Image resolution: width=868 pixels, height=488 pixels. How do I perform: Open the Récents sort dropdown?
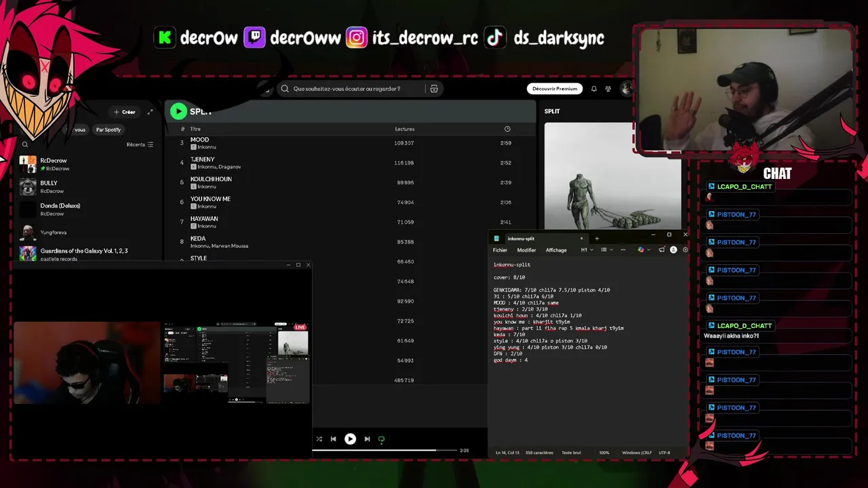tap(140, 144)
